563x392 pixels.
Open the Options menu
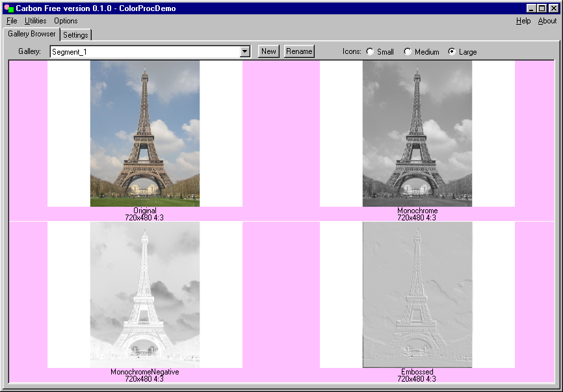pyautogui.click(x=66, y=21)
